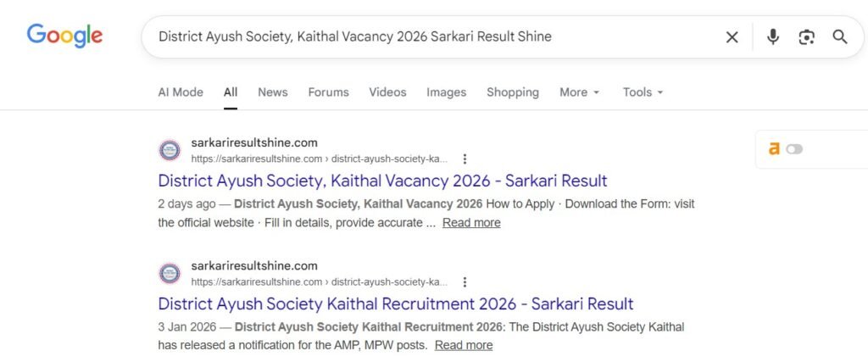Click the orange 'a' extension icon
The width and height of the screenshot is (868, 362).
click(774, 149)
